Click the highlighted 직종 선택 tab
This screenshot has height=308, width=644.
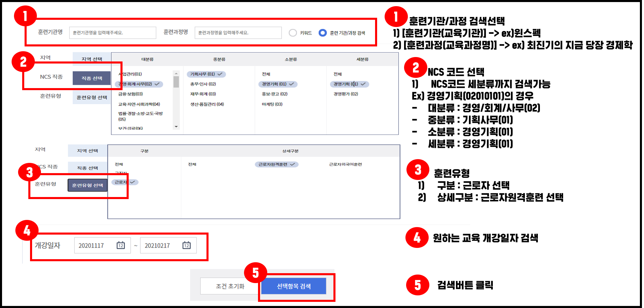[x=92, y=78]
